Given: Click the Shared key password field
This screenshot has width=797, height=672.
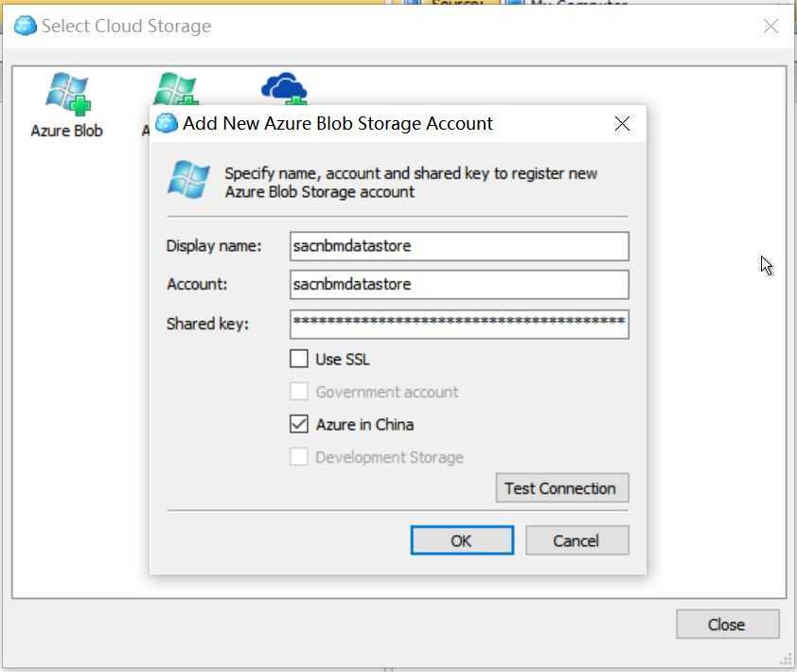Looking at the screenshot, I should coord(459,324).
